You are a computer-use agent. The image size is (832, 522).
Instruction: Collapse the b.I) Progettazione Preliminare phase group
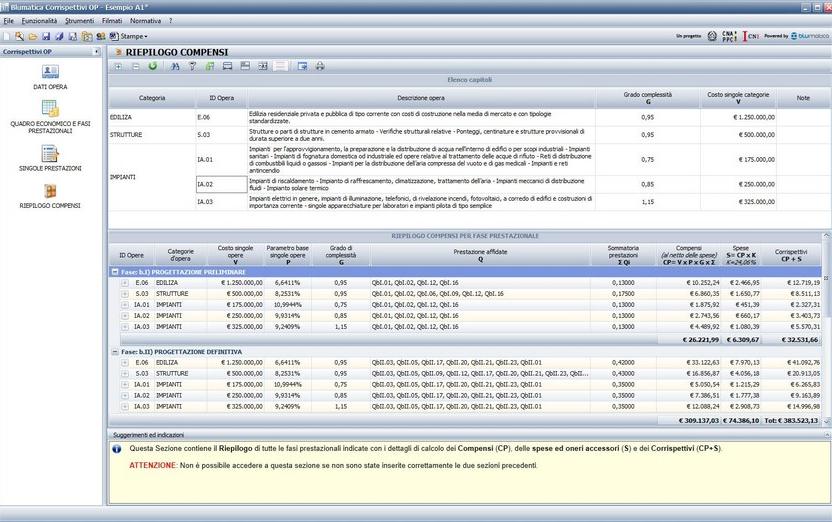115,272
